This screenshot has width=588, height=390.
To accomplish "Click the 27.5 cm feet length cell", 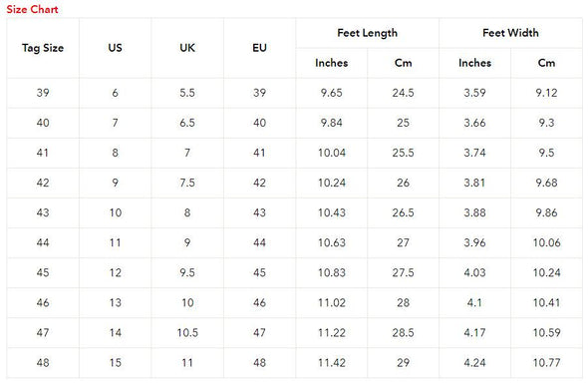I will coord(403,273).
